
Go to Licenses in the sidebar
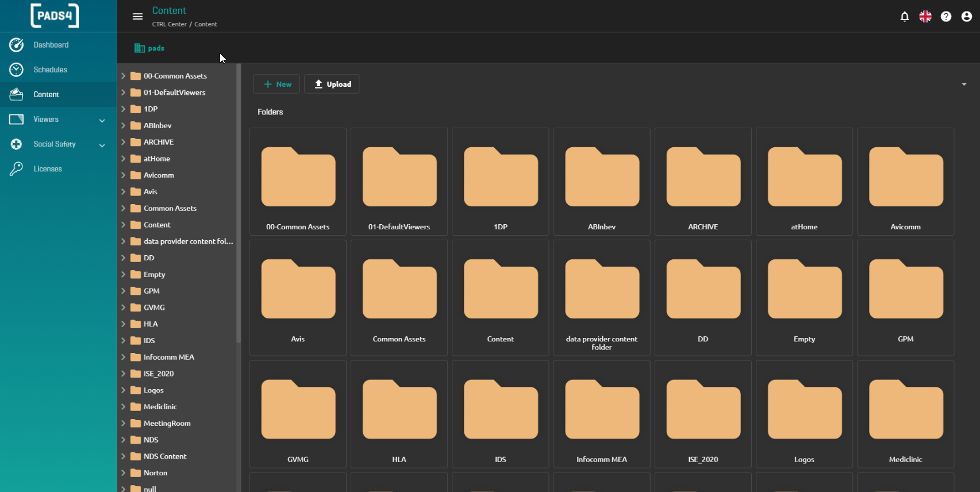(59, 169)
